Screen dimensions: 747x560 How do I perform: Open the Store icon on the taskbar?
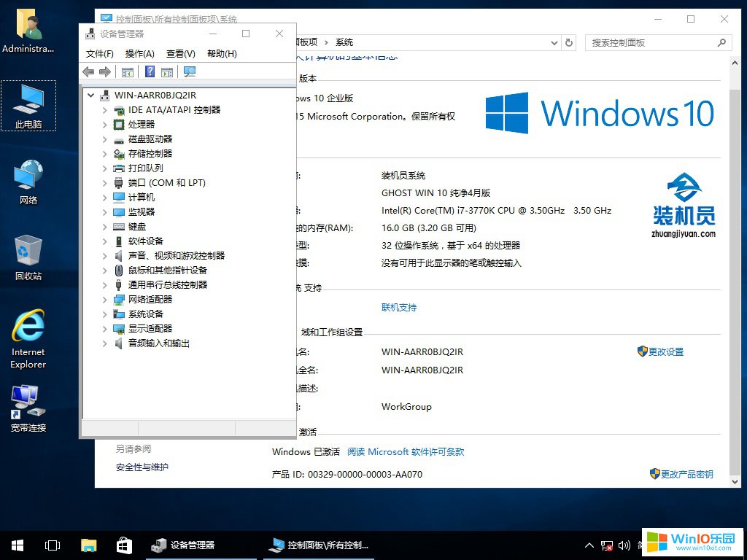click(124, 545)
